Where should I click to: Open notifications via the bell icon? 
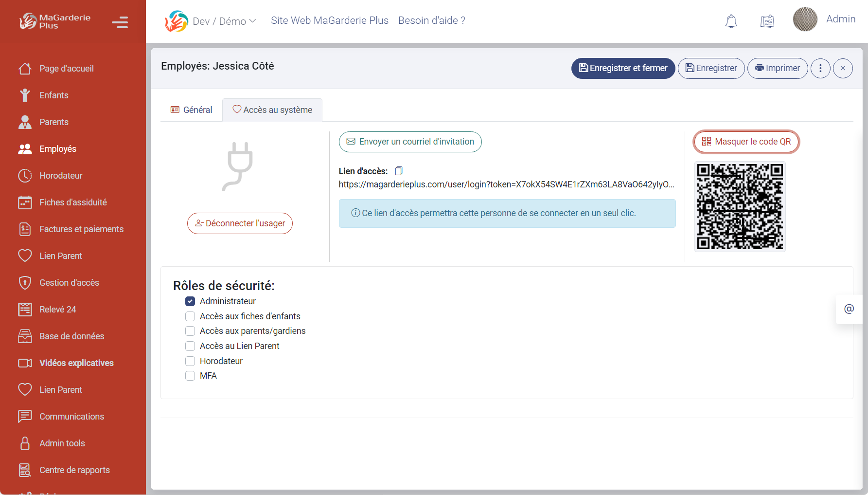click(731, 21)
